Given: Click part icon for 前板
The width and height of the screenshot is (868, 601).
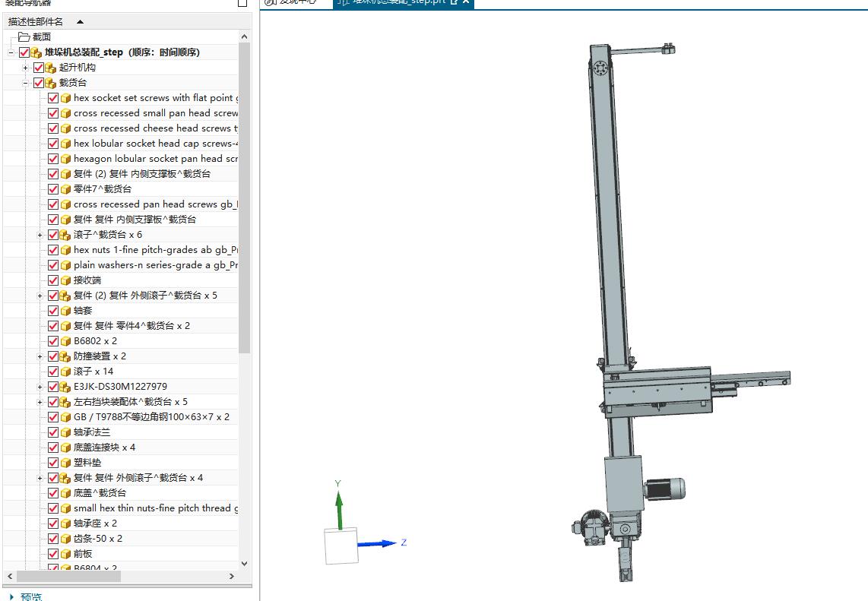Looking at the screenshot, I should 65,555.
